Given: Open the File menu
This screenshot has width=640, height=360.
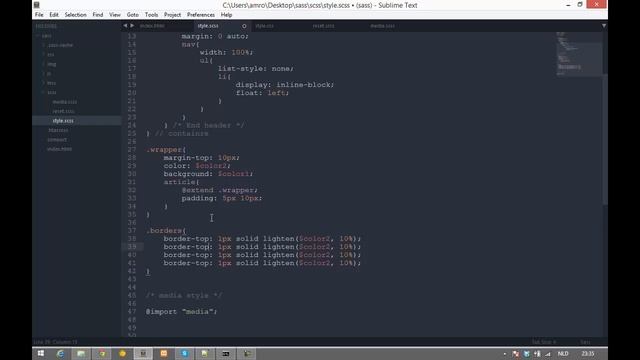Looking at the screenshot, I should (39, 15).
